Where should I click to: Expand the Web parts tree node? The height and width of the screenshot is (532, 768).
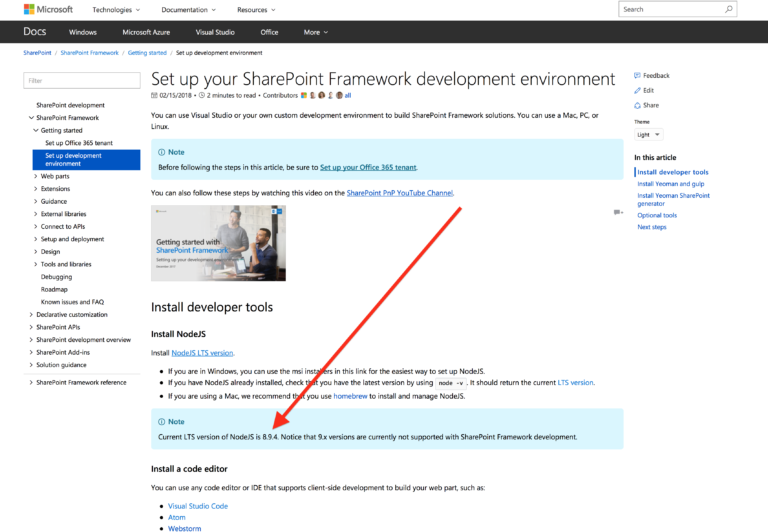point(35,176)
